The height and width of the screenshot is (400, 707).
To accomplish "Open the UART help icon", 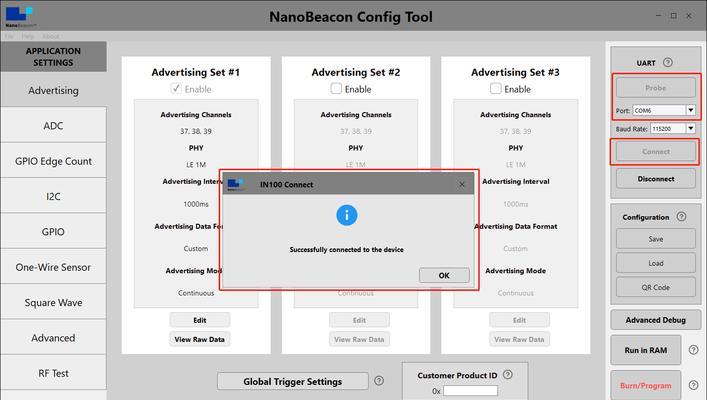I will coord(668,62).
